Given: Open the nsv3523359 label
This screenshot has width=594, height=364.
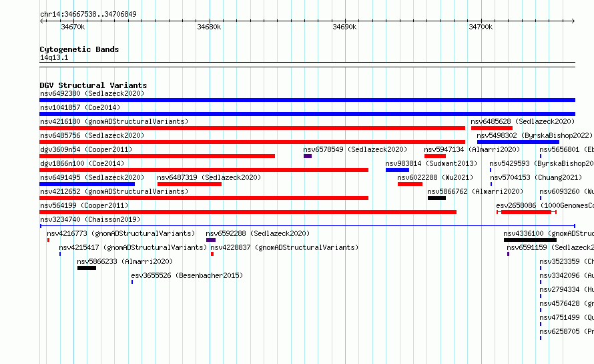Looking at the screenshot, I should [567, 261].
